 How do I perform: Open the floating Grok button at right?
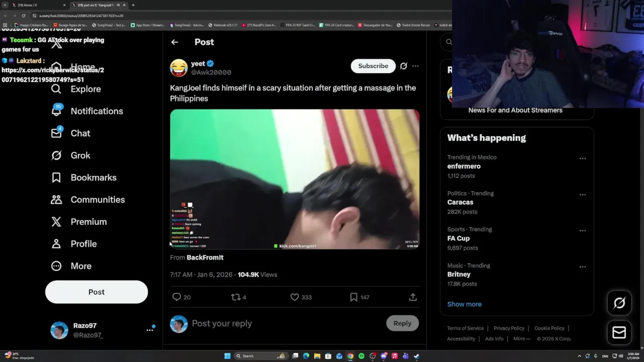619,303
